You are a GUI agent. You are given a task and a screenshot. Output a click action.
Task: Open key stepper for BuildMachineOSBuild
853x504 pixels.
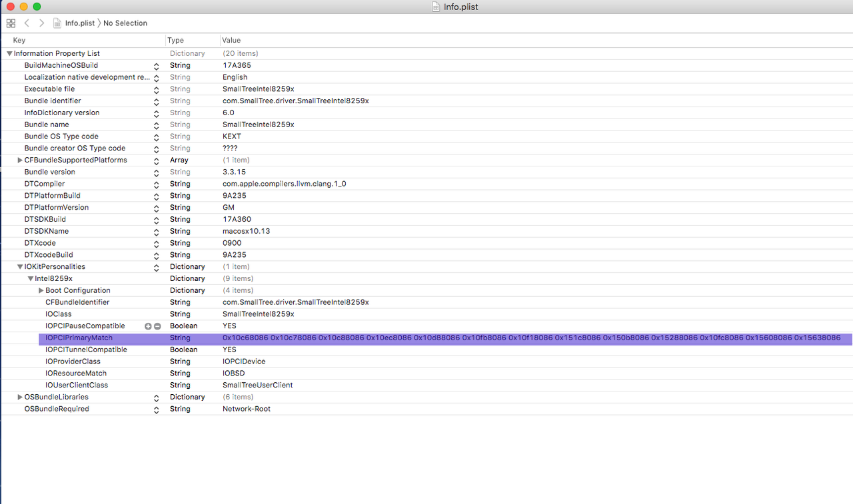(156, 66)
